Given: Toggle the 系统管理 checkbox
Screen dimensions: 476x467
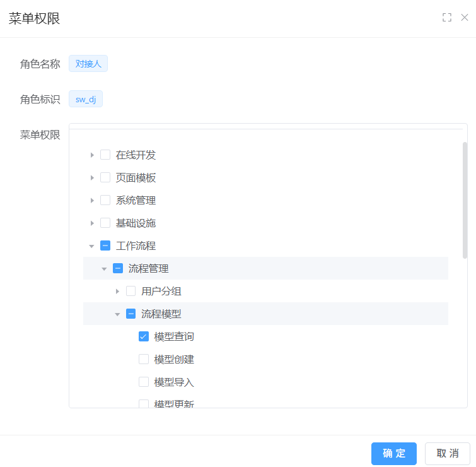Looking at the screenshot, I should 105,200.
